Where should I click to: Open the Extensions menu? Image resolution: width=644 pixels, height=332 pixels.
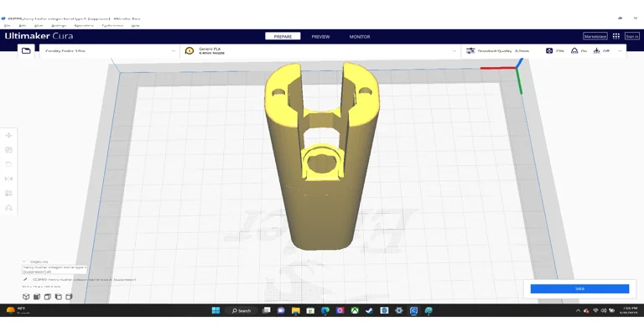[x=83, y=25]
